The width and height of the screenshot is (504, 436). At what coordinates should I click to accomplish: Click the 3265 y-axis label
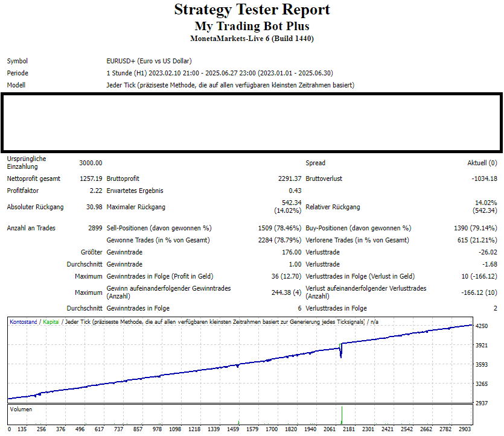[482, 384]
